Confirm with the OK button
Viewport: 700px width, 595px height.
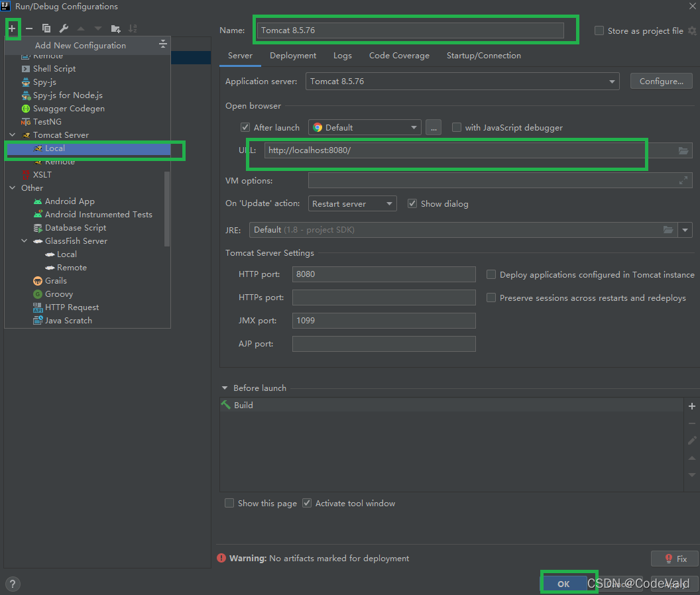[564, 583]
